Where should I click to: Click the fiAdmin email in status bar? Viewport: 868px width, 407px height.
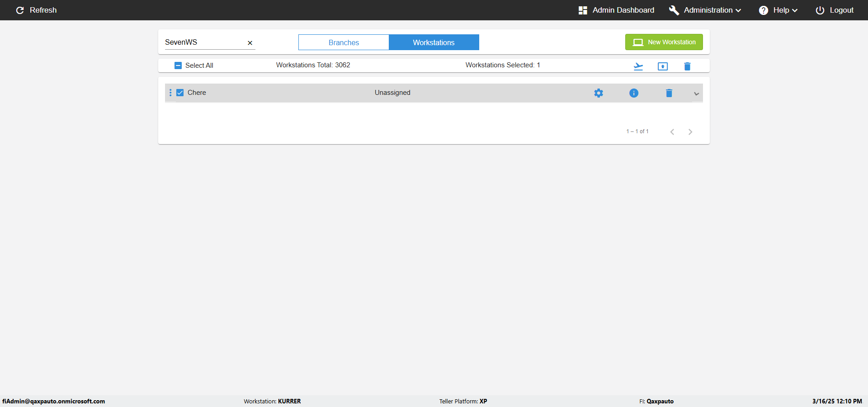(x=54, y=401)
